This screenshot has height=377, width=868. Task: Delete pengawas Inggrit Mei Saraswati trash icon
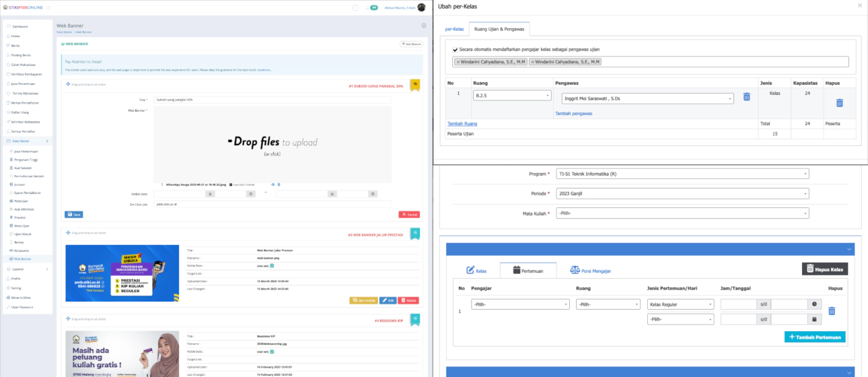point(746,97)
